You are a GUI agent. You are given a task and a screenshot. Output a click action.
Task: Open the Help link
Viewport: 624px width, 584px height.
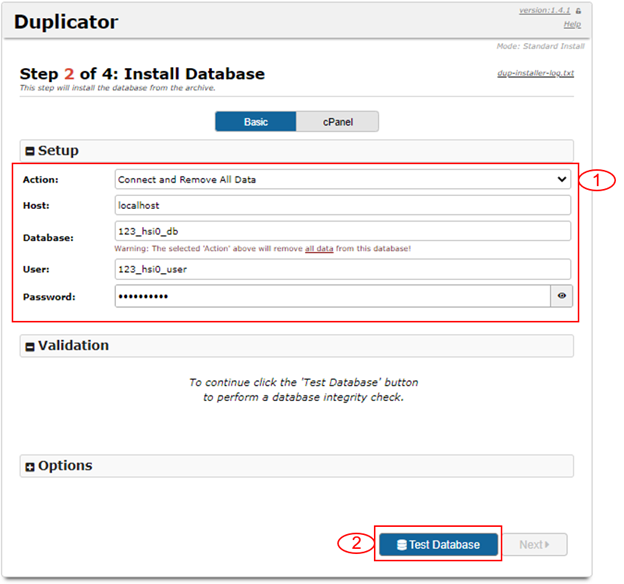pyautogui.click(x=572, y=24)
